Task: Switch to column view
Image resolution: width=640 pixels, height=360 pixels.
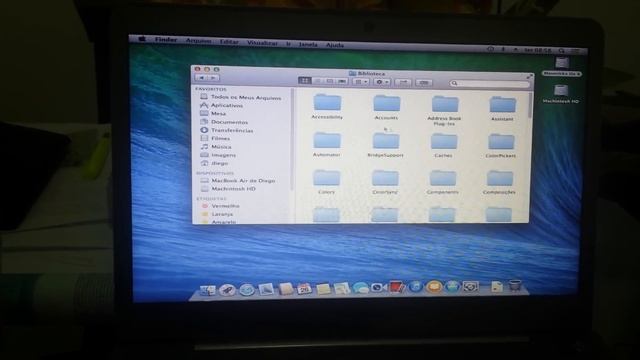Action: [x=329, y=81]
